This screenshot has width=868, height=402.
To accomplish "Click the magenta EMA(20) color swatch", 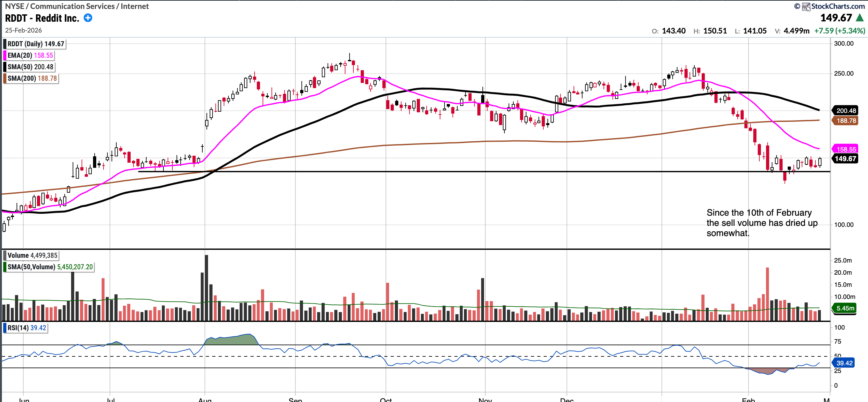I will [5, 55].
